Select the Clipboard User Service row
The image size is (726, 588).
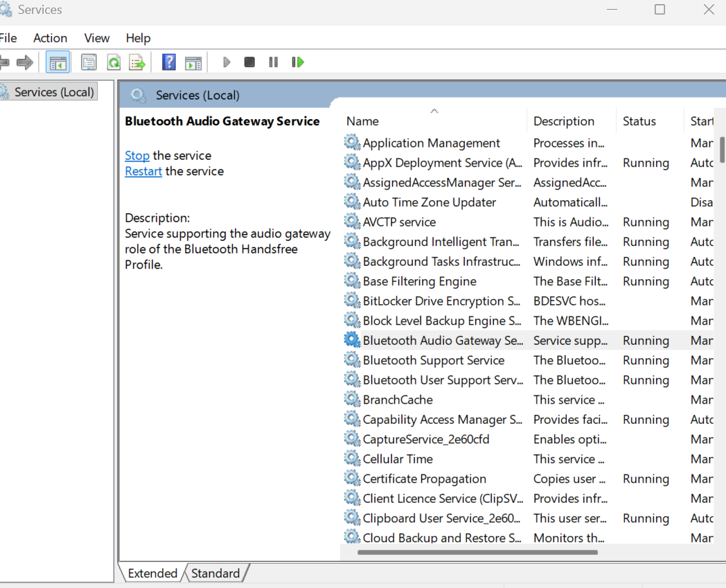pos(529,518)
